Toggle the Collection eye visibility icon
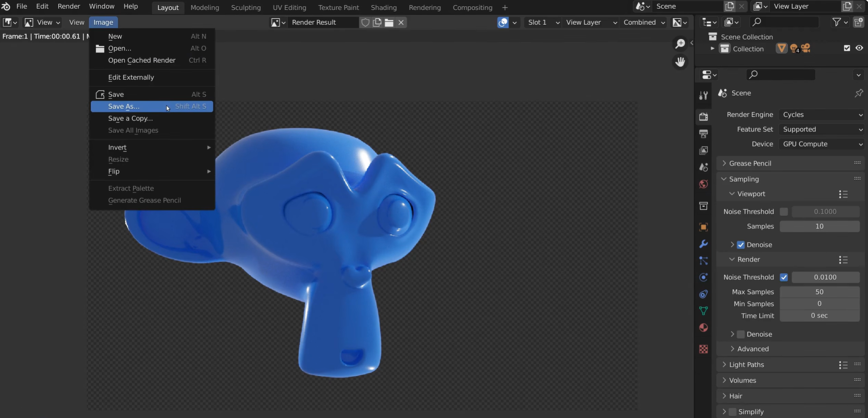868x418 pixels. coord(859,48)
